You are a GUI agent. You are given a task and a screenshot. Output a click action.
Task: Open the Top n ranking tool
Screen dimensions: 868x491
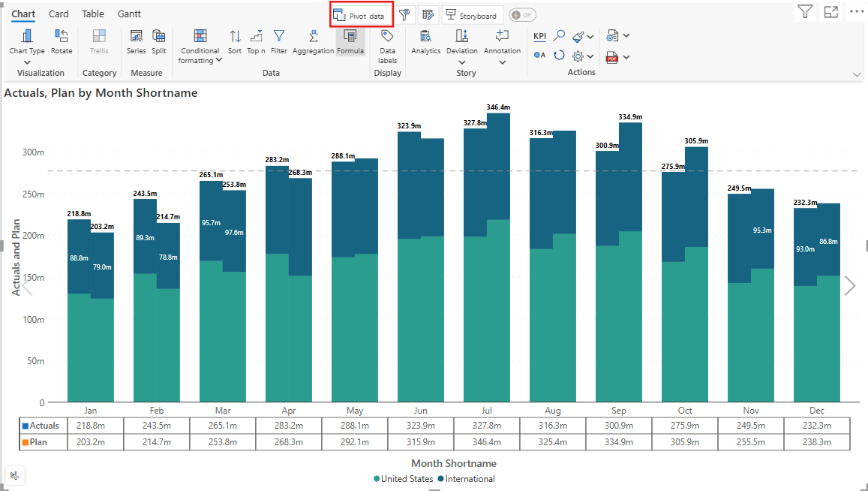pos(256,37)
